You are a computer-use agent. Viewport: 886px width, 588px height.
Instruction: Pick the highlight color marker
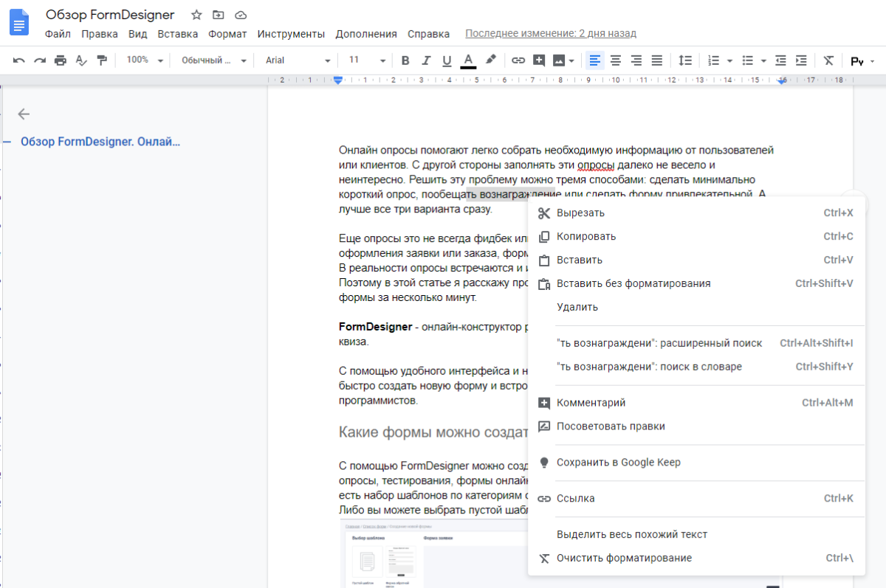[x=490, y=60]
